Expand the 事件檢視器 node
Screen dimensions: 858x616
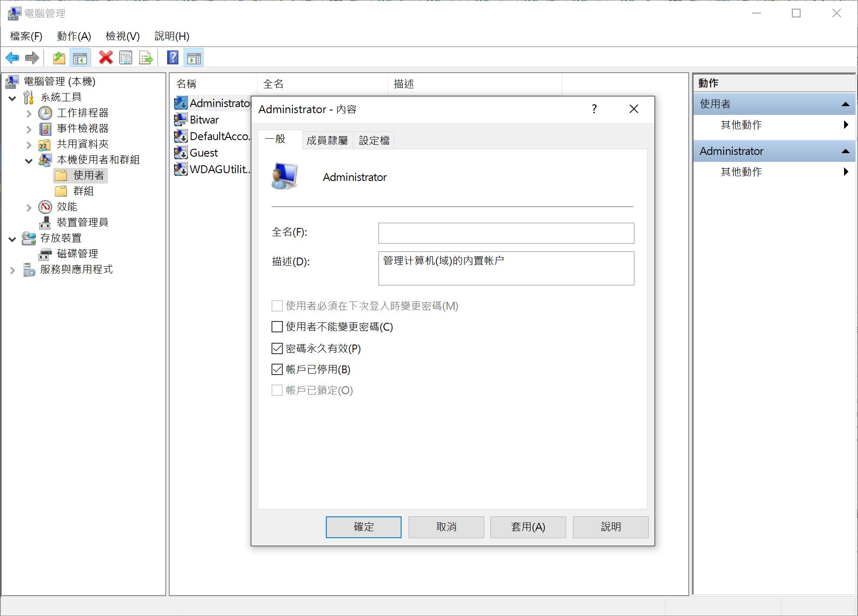[x=29, y=130]
